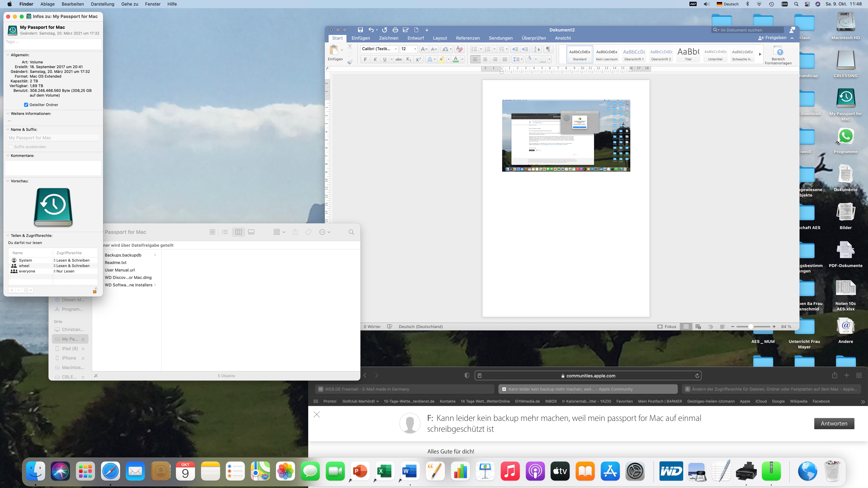
Task: Uncheck the Geteilter Ordner checkbox
Action: point(26,105)
